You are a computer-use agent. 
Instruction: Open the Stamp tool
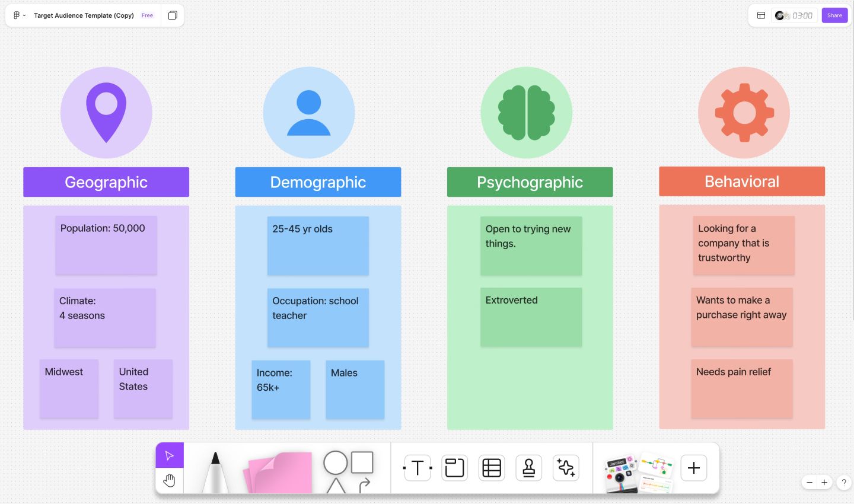point(528,468)
